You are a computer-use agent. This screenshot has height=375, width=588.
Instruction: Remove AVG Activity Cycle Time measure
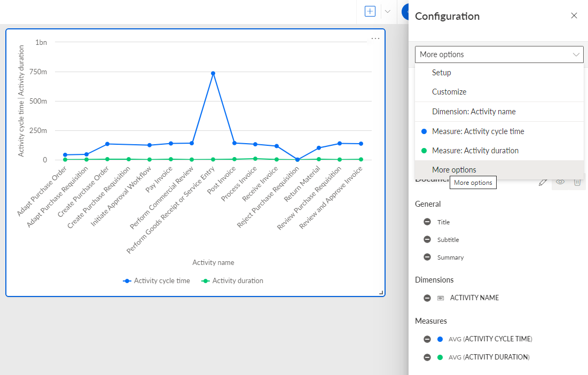[427, 339]
